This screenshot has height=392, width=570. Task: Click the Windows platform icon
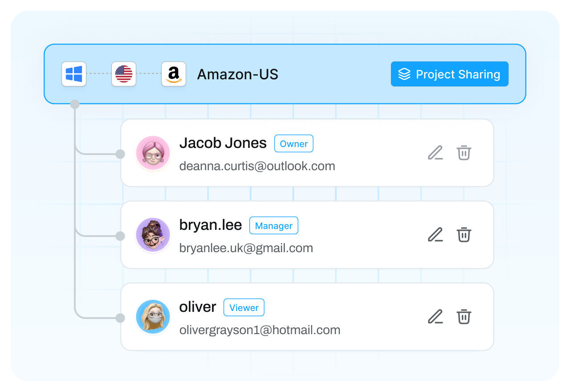point(74,74)
